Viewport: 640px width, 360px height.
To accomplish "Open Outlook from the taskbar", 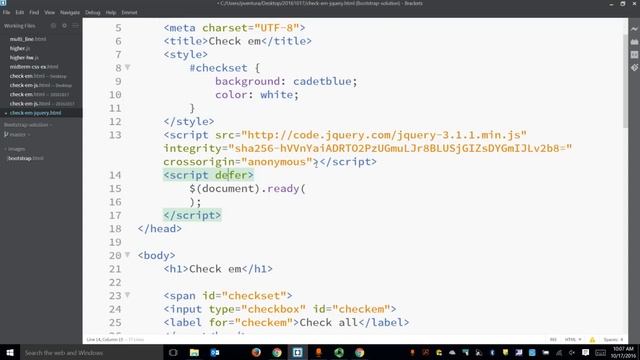I will (215, 352).
